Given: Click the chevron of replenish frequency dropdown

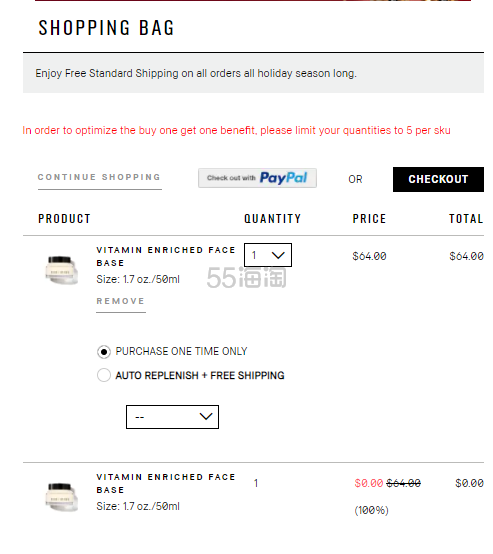Looking at the screenshot, I should (x=206, y=417).
